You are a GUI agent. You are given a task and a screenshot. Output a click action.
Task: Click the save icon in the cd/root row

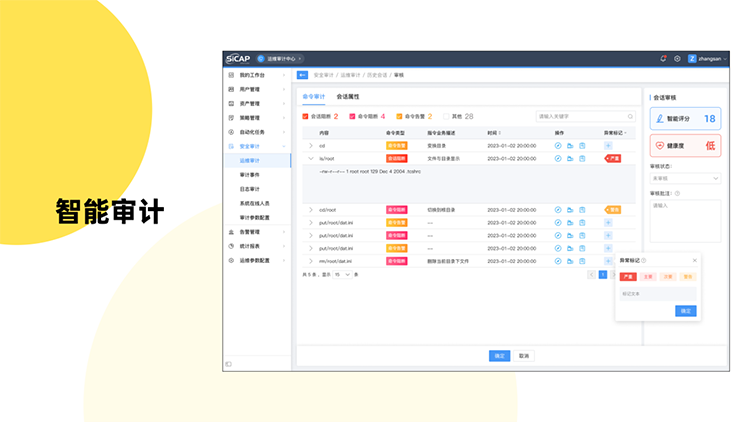(582, 210)
